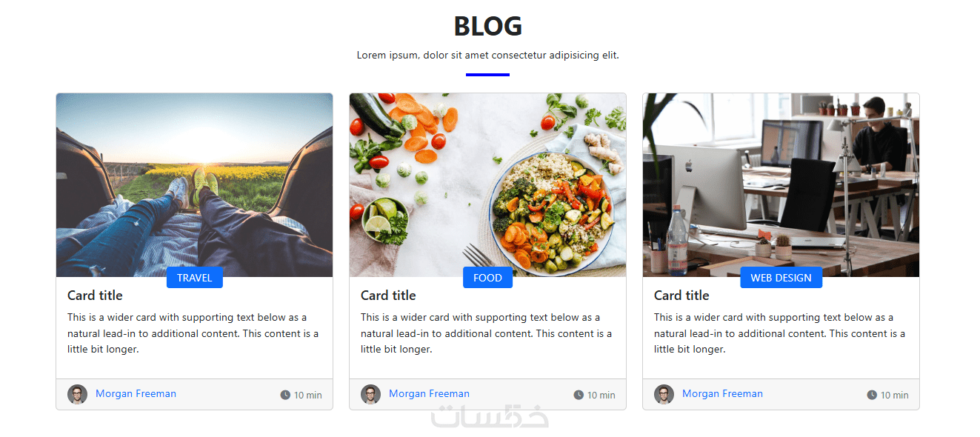Click the clock icon in the food card footer
Image resolution: width=980 pixels, height=437 pixels.
[x=579, y=395]
